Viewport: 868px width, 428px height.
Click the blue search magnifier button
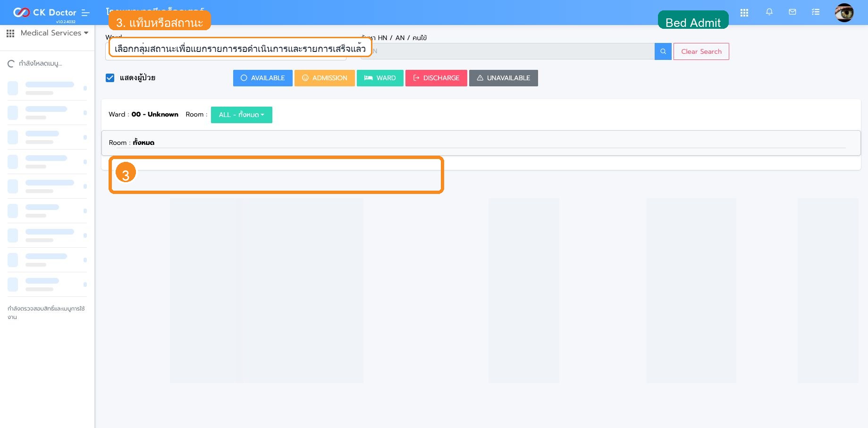[663, 51]
